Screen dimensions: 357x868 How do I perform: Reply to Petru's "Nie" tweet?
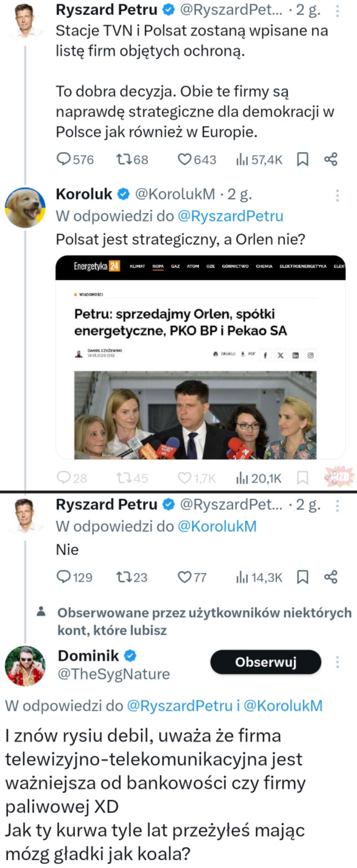click(x=64, y=577)
